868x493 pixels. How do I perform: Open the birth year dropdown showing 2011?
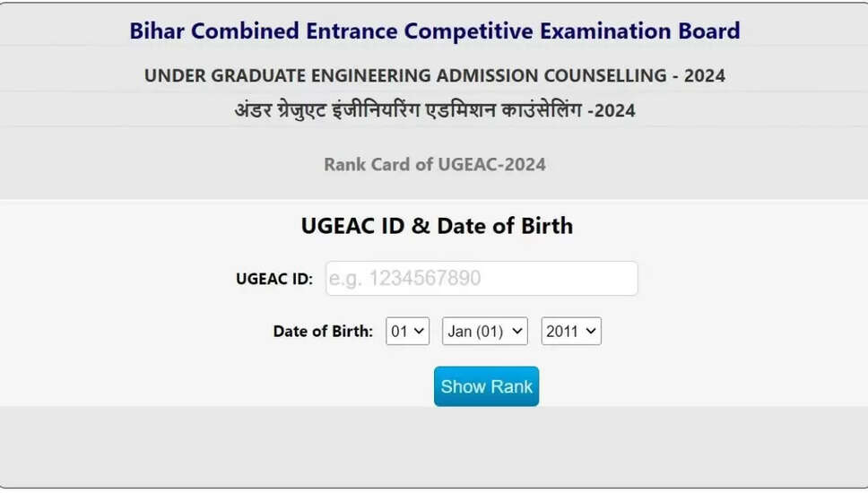570,332
